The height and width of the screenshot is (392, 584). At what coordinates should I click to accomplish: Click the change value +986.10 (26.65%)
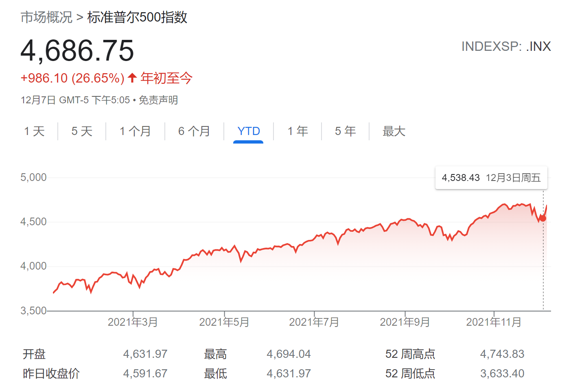coord(72,78)
